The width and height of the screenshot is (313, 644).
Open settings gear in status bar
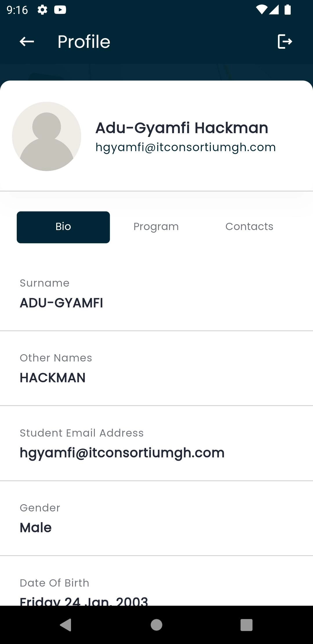coord(42,10)
